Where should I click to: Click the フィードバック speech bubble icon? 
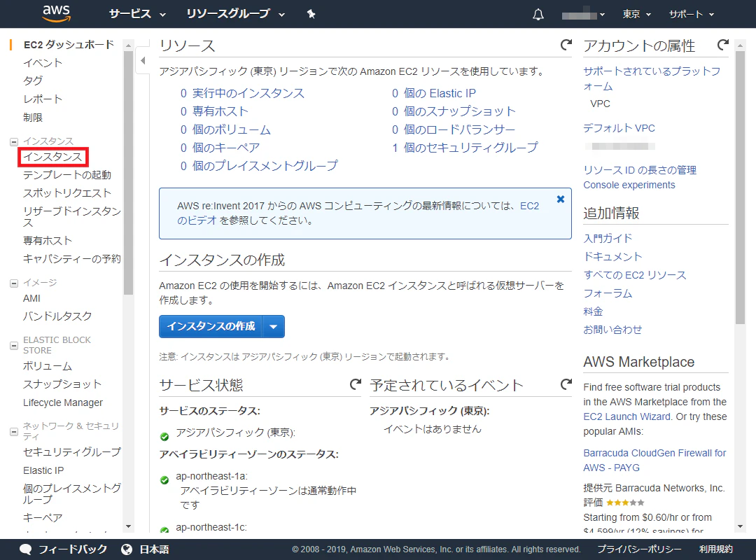click(26, 549)
